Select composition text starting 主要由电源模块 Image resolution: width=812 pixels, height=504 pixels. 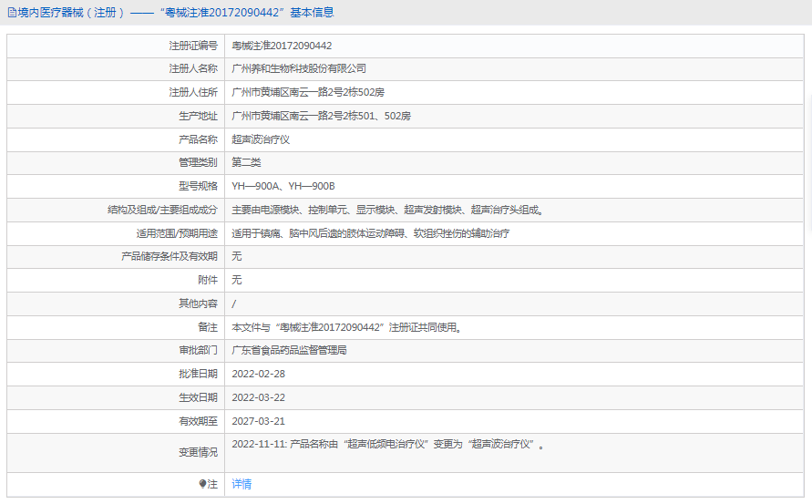[x=387, y=210]
